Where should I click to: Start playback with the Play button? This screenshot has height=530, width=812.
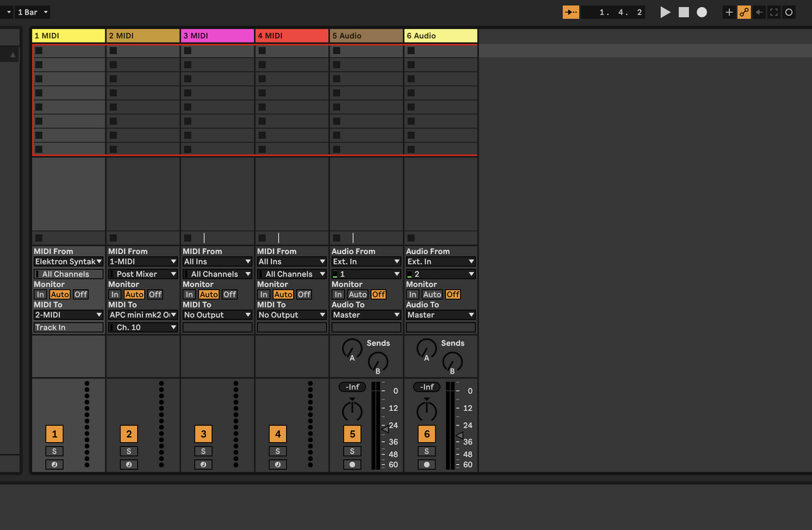[665, 12]
